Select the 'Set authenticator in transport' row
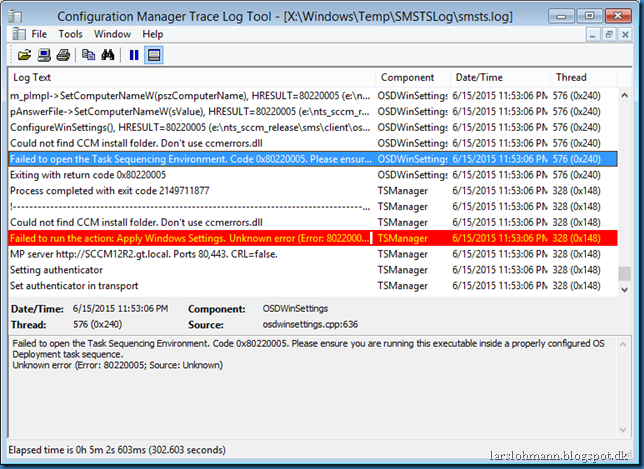The width and height of the screenshot is (644, 469). click(x=313, y=285)
